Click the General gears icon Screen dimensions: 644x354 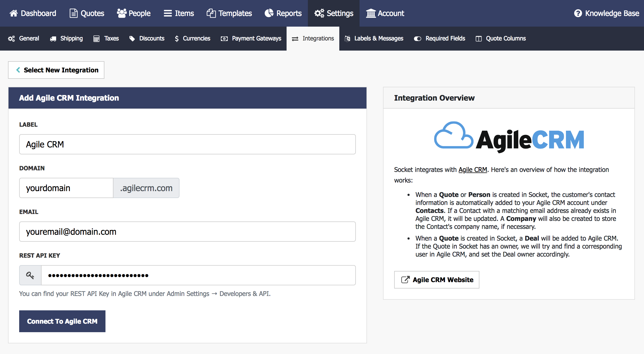[11, 39]
